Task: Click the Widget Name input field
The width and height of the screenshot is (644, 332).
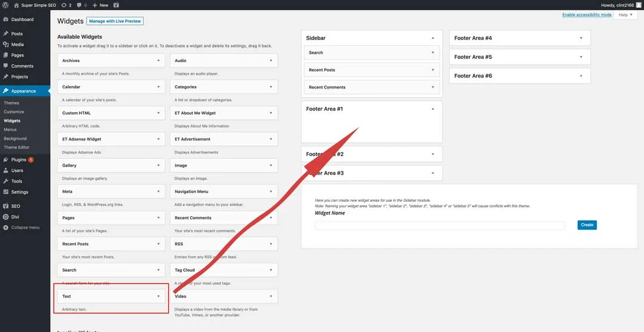Action: click(439, 225)
